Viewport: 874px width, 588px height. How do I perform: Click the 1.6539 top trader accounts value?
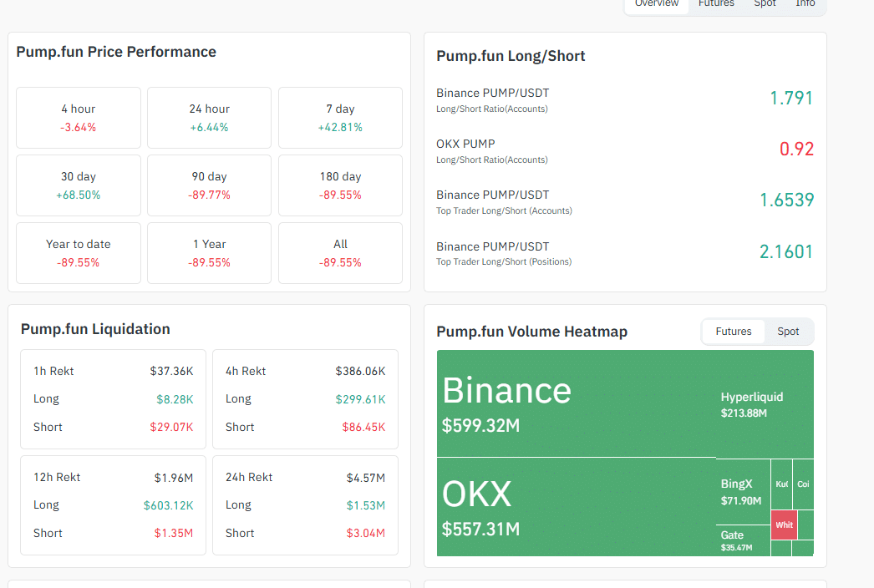786,200
